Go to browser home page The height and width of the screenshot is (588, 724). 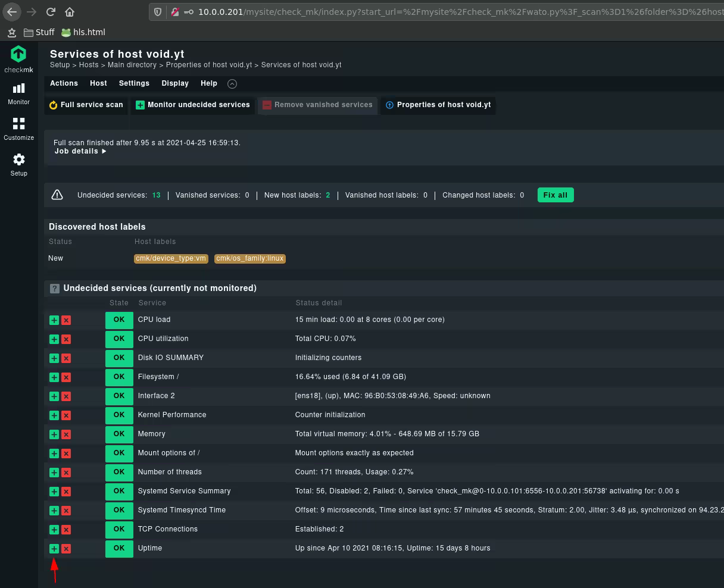click(70, 11)
